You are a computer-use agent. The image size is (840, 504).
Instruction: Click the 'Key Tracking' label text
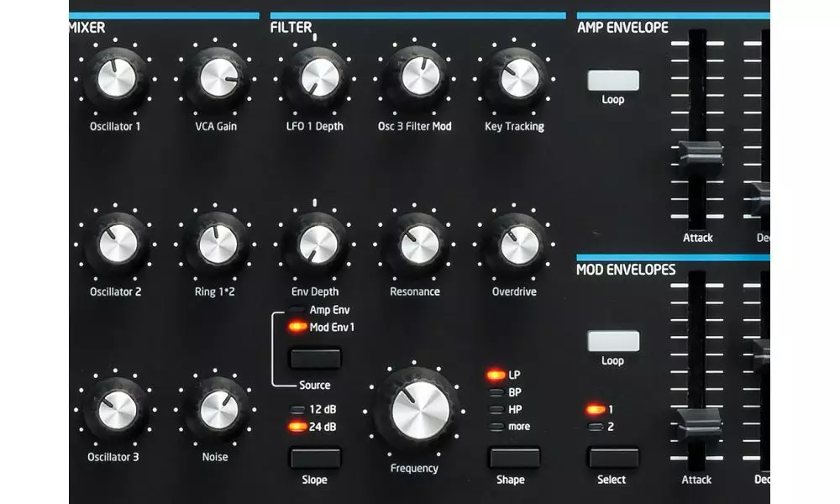(514, 126)
